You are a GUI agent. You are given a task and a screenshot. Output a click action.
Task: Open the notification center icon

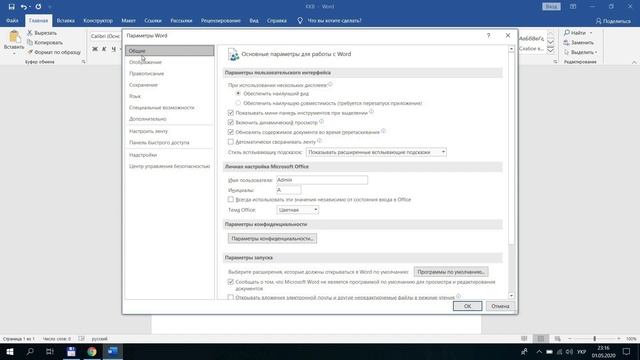(627, 351)
